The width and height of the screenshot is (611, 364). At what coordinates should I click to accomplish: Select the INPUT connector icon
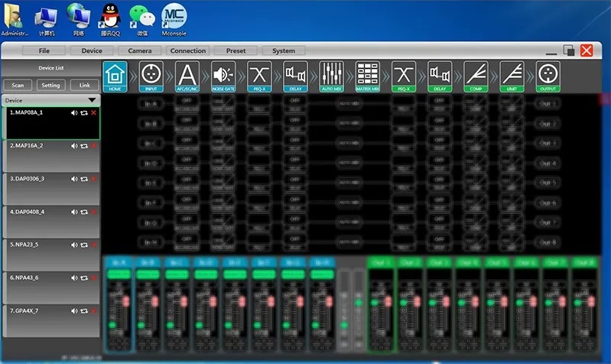point(151,76)
